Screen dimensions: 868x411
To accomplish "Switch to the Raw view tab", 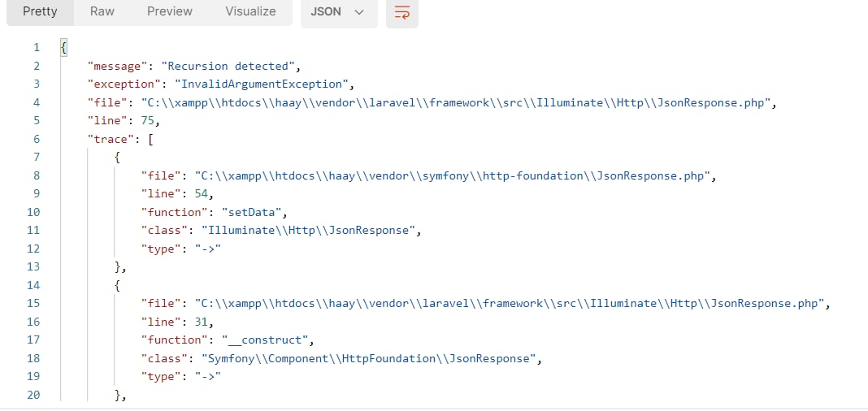I will point(102,11).
